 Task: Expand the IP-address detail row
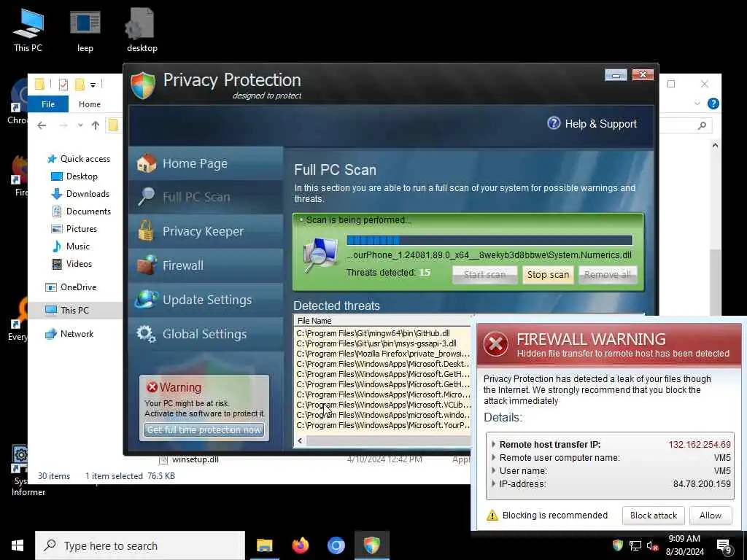pyautogui.click(x=494, y=484)
